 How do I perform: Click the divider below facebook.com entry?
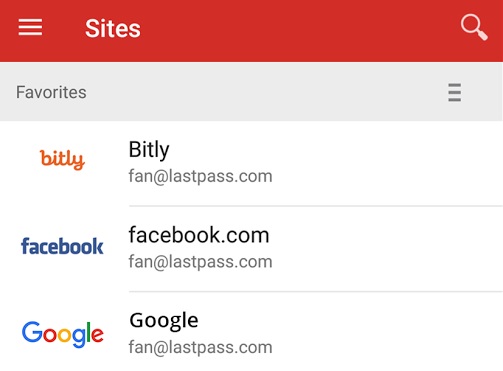(316, 292)
